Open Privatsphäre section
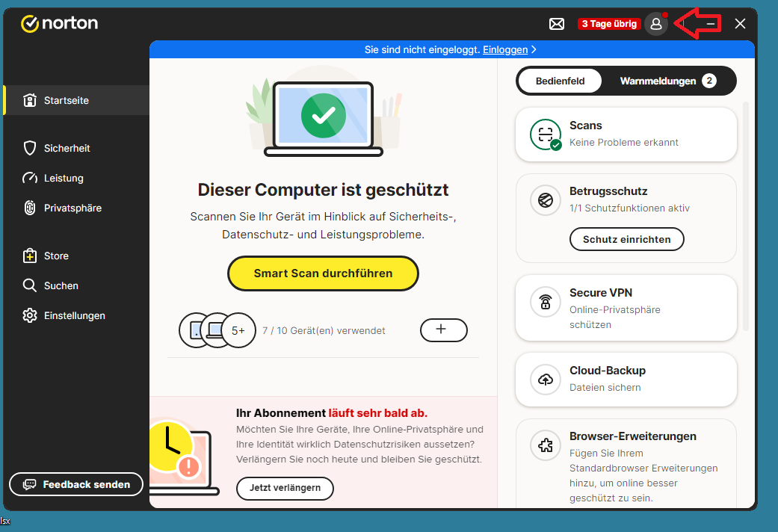This screenshot has height=532, width=778. click(x=72, y=208)
